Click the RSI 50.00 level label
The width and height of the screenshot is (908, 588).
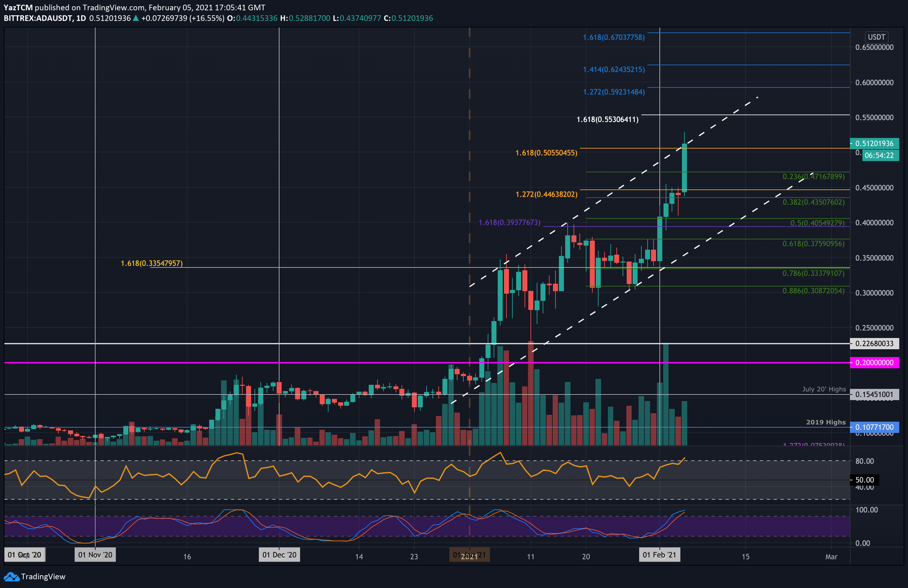864,480
